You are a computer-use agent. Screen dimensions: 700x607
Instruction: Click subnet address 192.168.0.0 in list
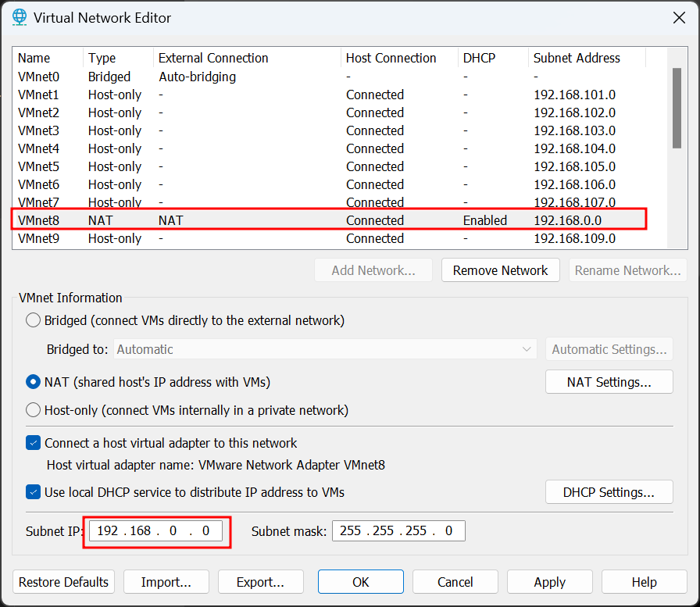pos(567,220)
